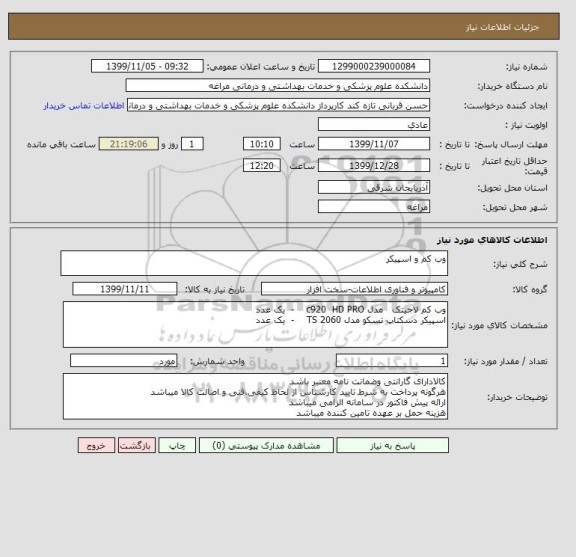Screen dimensions: 576x557
Task: Click label توضیحات خریدار
Action: pos(517,398)
